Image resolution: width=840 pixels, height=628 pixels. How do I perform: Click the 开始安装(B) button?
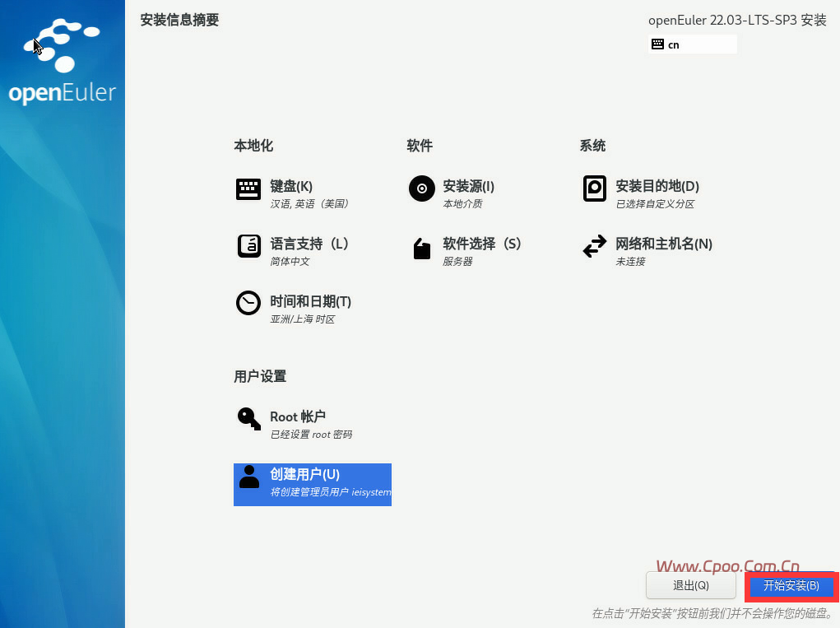tap(791, 586)
